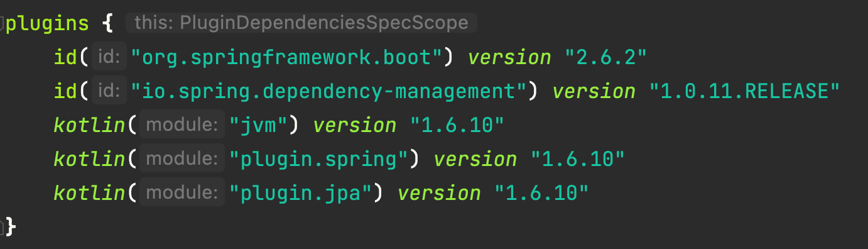Click the version keyword on plugin.jpa line
Viewport: 868px width, 249px height.
439,193
